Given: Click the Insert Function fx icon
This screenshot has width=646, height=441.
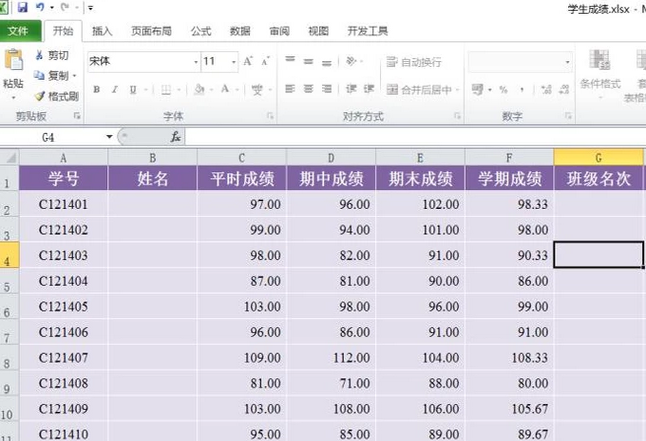Looking at the screenshot, I should (176, 137).
